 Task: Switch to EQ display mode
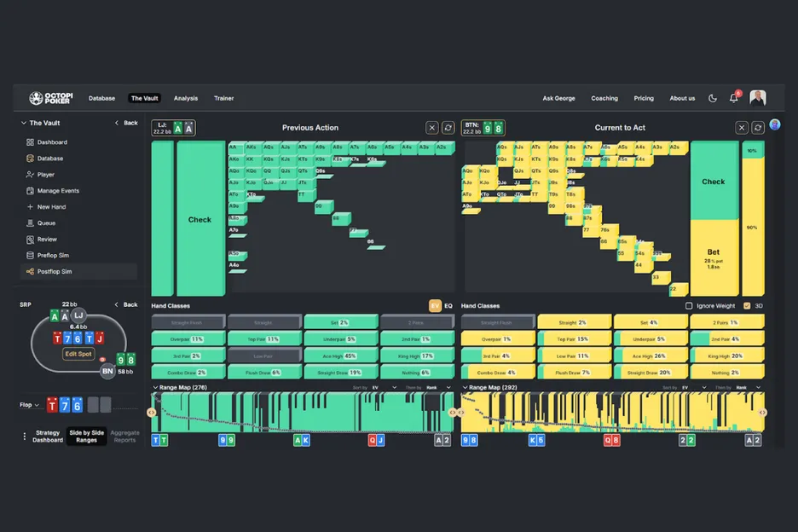pyautogui.click(x=448, y=306)
